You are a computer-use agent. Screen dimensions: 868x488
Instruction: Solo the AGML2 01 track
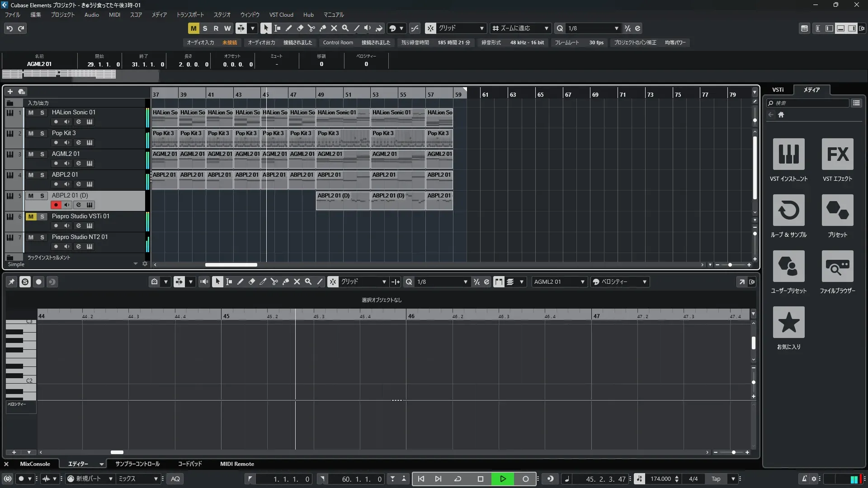pyautogui.click(x=42, y=154)
